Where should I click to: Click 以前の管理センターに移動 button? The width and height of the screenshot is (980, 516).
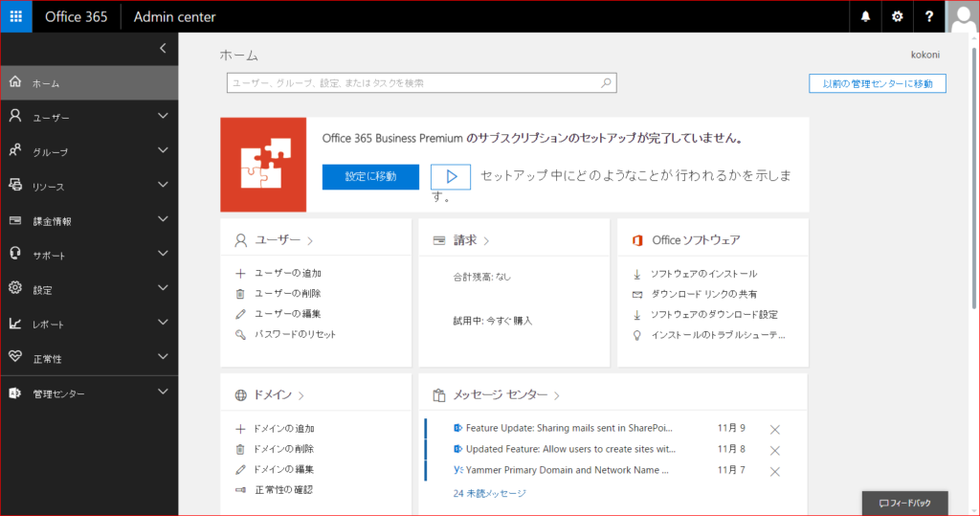(877, 83)
